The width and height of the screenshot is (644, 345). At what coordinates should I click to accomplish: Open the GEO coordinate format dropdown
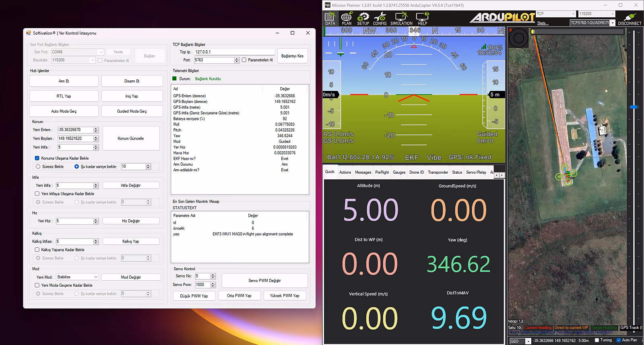[x=520, y=341]
